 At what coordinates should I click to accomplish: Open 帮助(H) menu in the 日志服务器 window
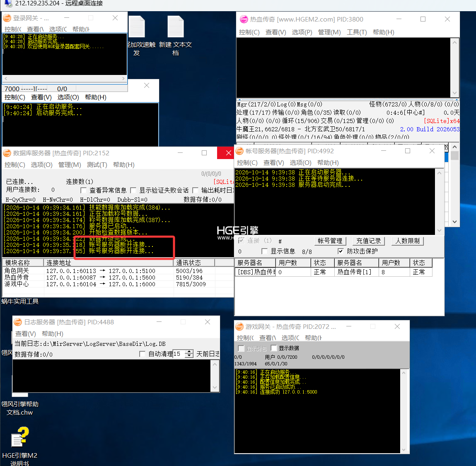point(53,333)
